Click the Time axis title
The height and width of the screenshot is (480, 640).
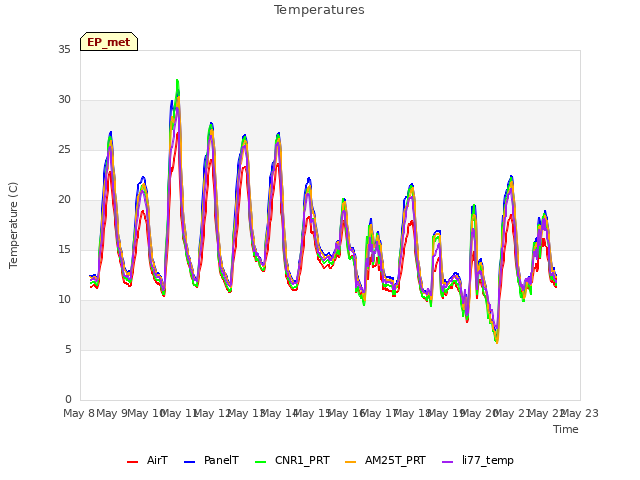pyautogui.click(x=566, y=429)
